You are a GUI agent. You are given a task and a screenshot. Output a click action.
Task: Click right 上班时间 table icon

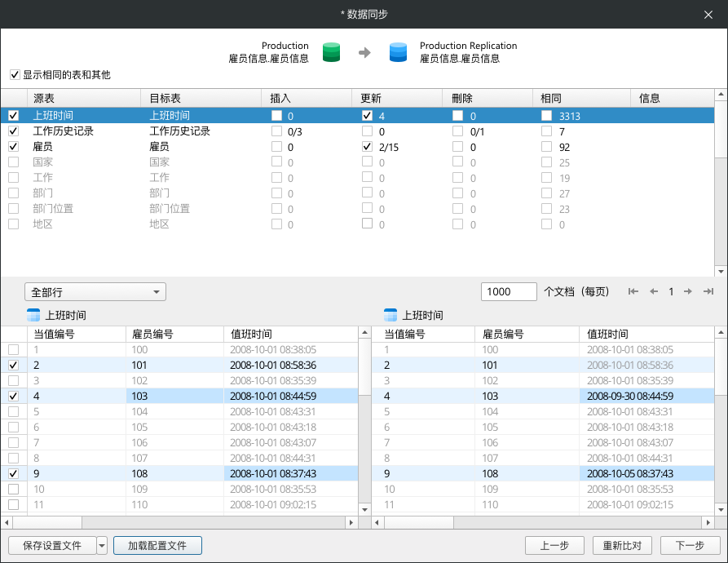coord(390,315)
